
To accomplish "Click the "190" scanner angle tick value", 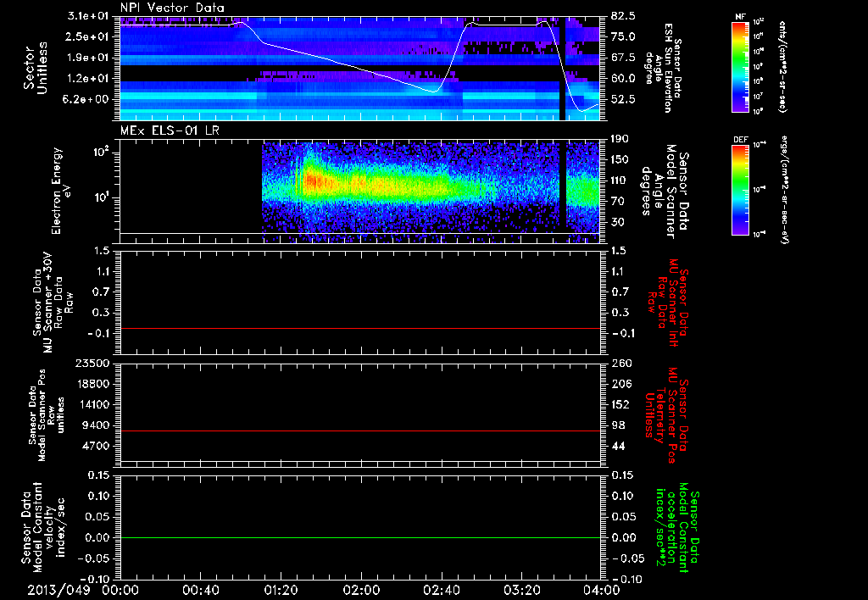I will pos(621,139).
